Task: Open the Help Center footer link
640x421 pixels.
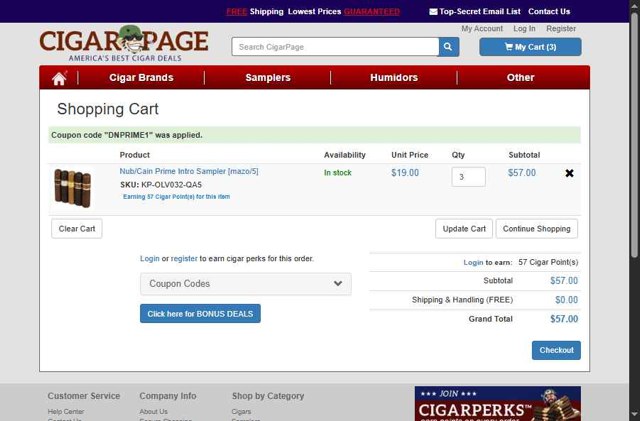Action: click(x=66, y=412)
